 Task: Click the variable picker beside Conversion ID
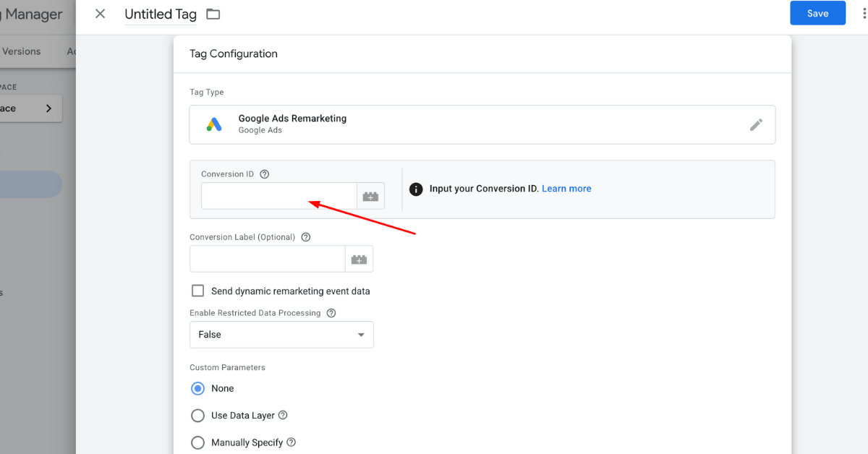pyautogui.click(x=370, y=196)
